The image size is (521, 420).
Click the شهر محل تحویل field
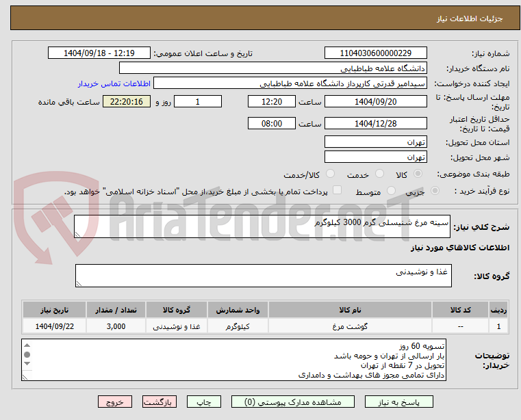[375, 157]
